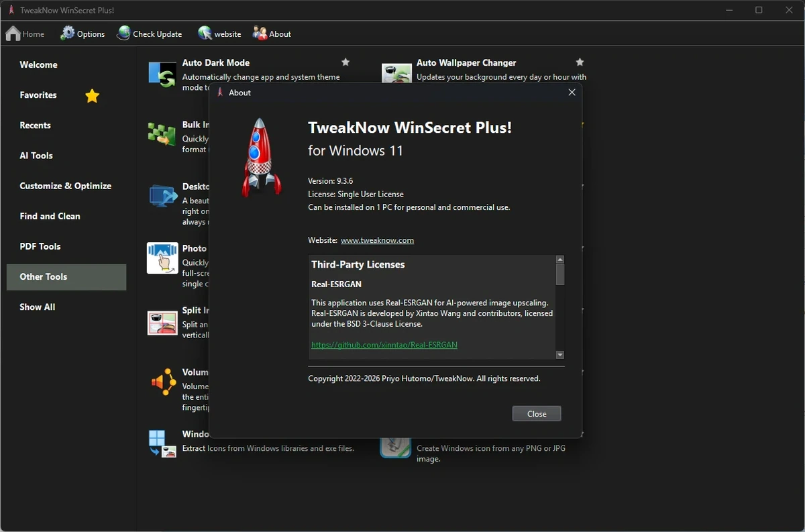Click the www.tweaknow.com link
805x532 pixels.
(377, 240)
